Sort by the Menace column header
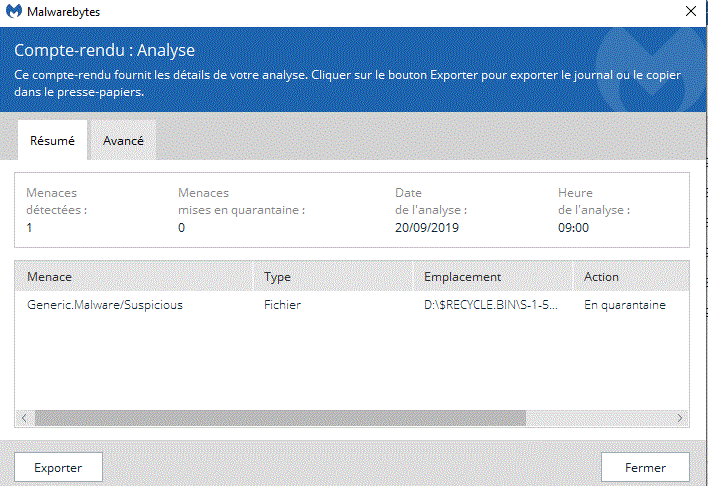 (134, 276)
